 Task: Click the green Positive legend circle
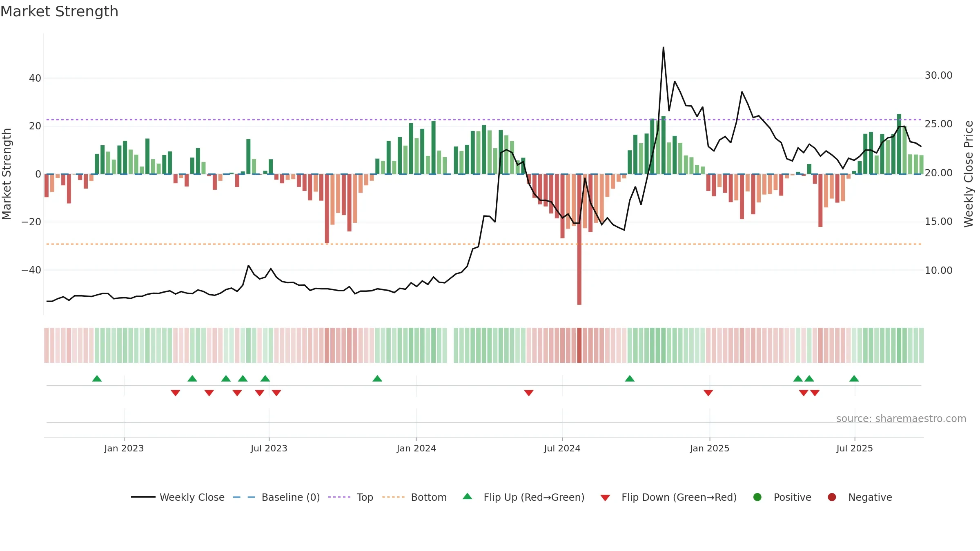[757, 497]
